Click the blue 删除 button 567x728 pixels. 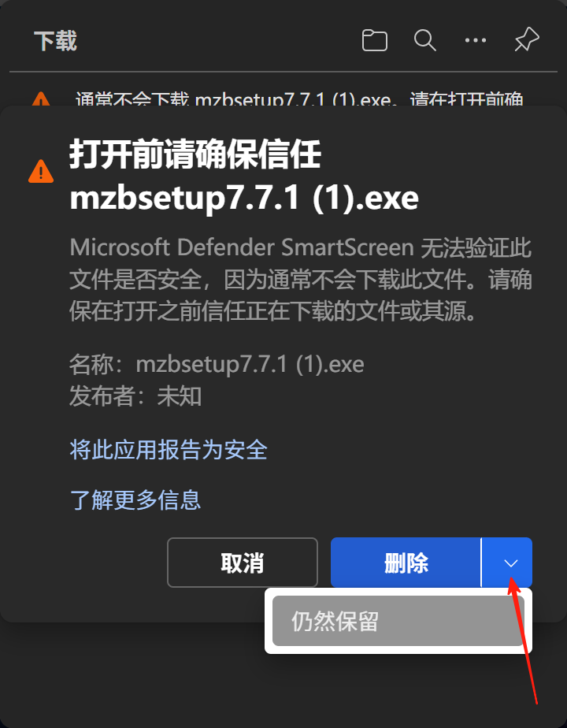click(406, 563)
